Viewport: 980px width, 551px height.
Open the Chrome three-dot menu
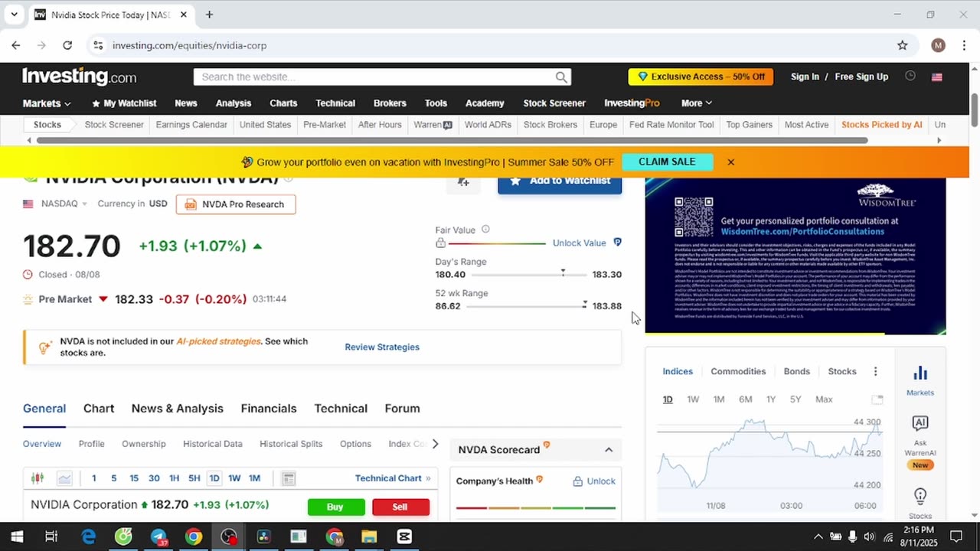pyautogui.click(x=963, y=45)
